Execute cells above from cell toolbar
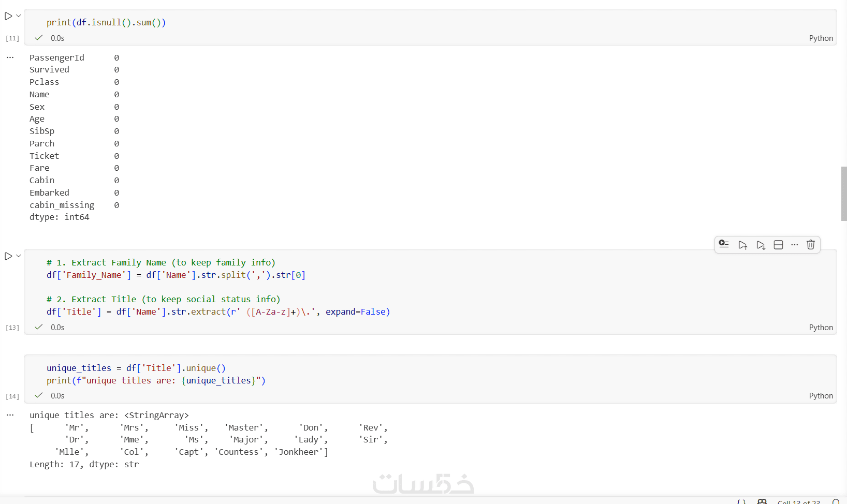847x504 pixels. (742, 245)
